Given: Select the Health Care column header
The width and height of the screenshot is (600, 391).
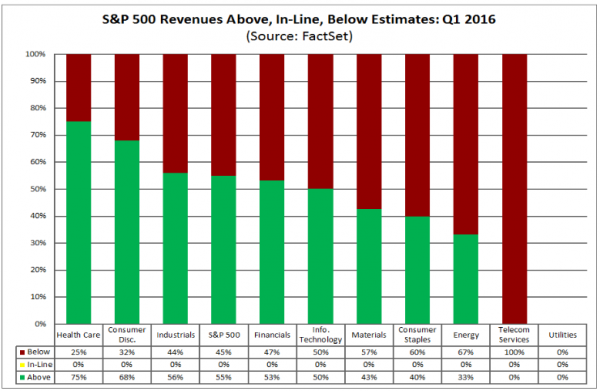Looking at the screenshot, I should pos(78,335).
